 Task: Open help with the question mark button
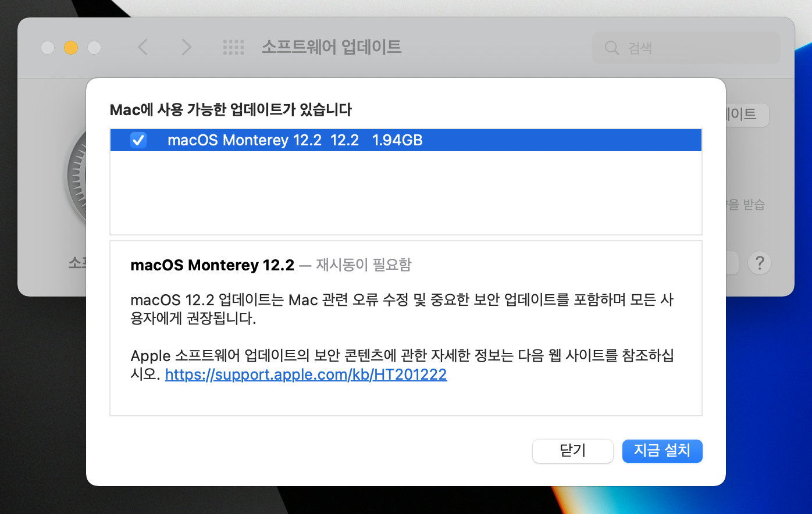pos(760,263)
